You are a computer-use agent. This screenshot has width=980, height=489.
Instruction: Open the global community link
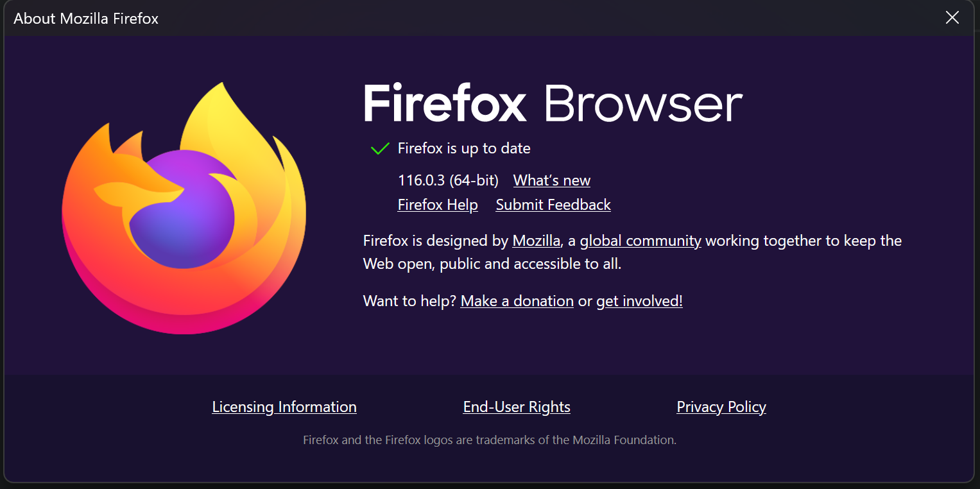tap(640, 241)
